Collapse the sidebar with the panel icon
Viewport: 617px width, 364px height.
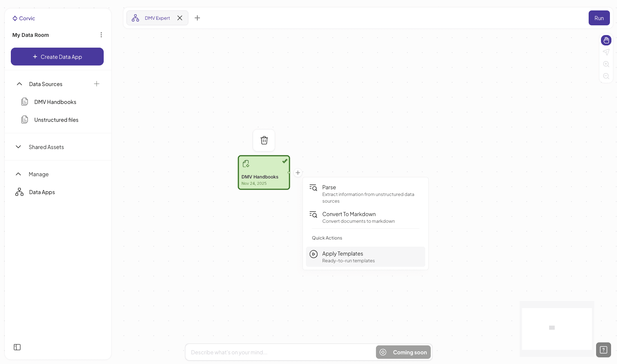pyautogui.click(x=17, y=347)
